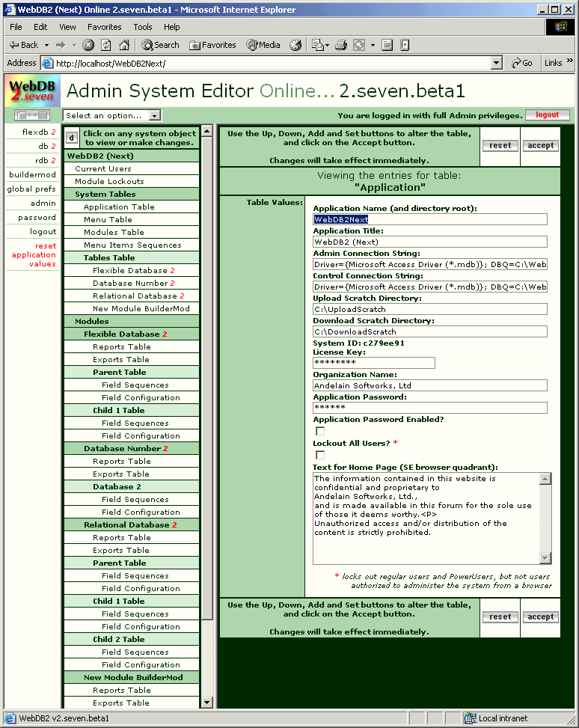This screenshot has height=728, width=579.
Task: Open the Search toolbar button
Action: coord(161,45)
